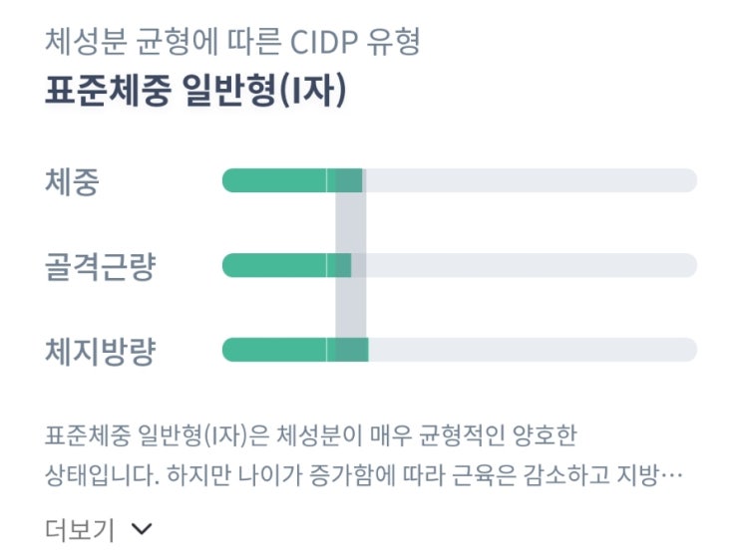Screen dimensions: 741x560
Task: Open the 더보기 text link
Action: (x=80, y=529)
